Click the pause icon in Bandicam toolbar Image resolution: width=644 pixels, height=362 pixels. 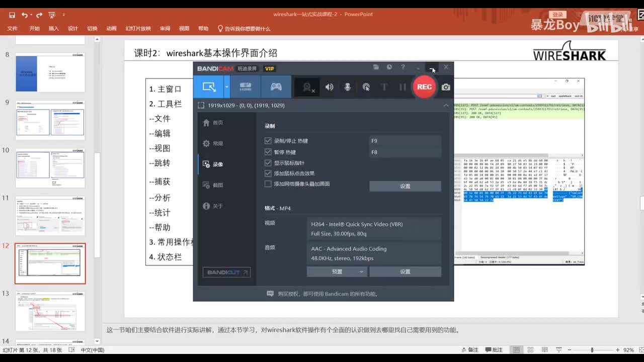pyautogui.click(x=403, y=87)
